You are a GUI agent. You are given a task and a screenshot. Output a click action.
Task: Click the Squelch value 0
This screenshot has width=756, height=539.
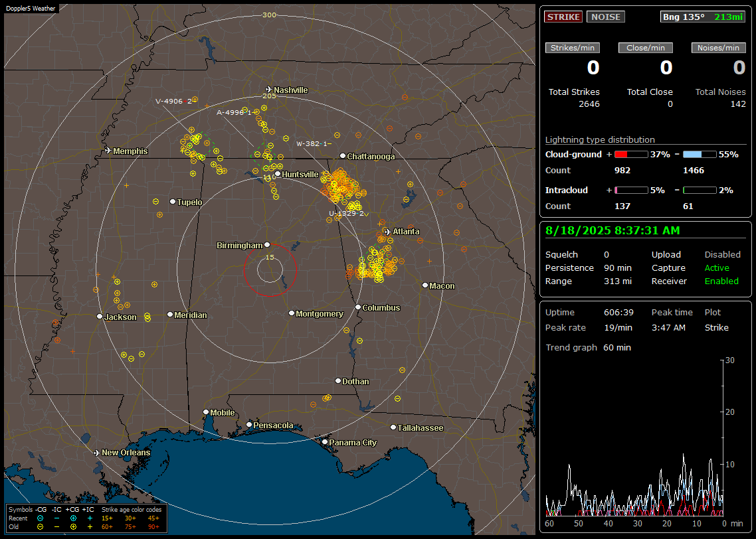tap(607, 255)
